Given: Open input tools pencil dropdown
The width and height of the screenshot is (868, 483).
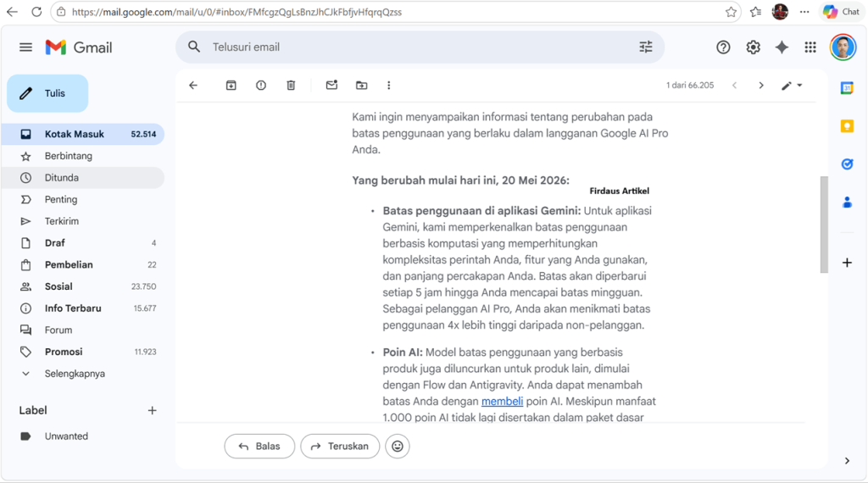Looking at the screenshot, I should click(x=792, y=86).
